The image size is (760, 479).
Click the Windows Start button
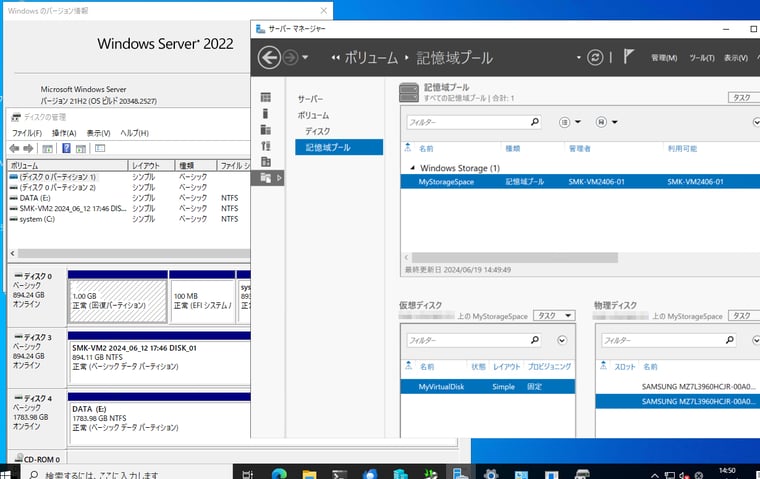coord(6,473)
